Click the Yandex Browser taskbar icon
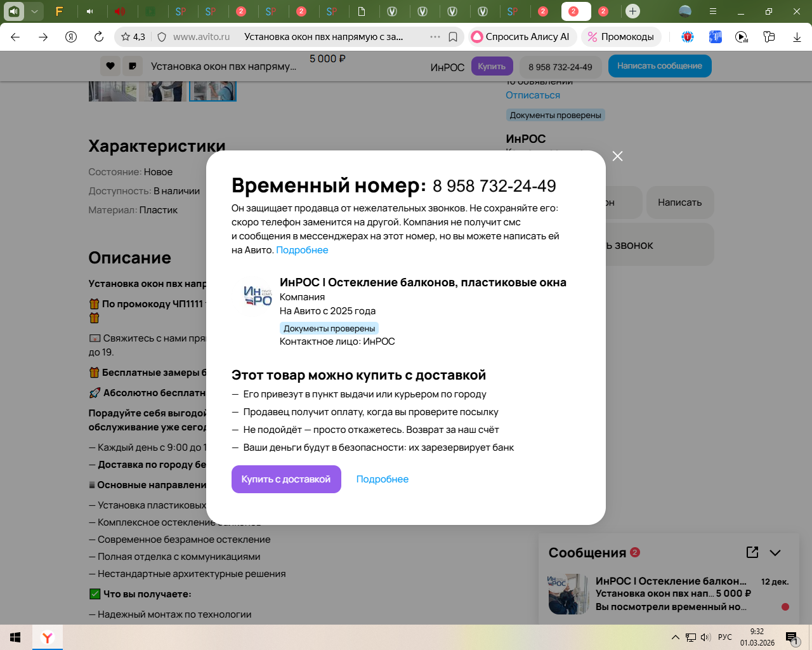 pos(47,637)
